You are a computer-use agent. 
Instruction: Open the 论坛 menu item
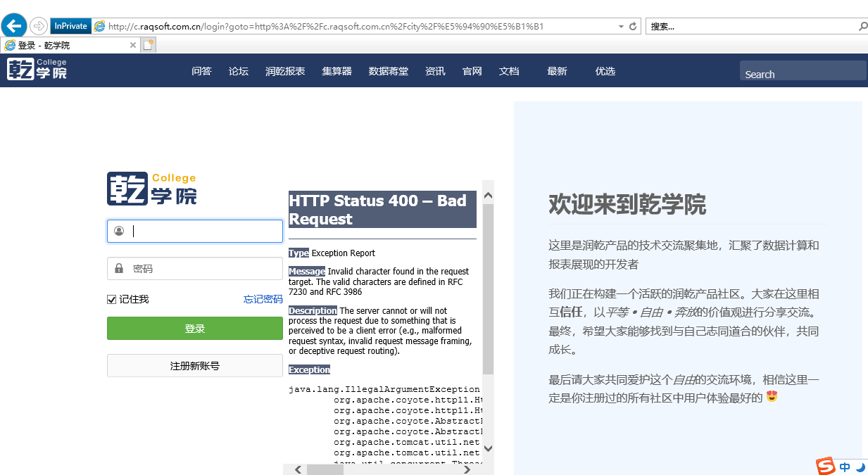239,71
